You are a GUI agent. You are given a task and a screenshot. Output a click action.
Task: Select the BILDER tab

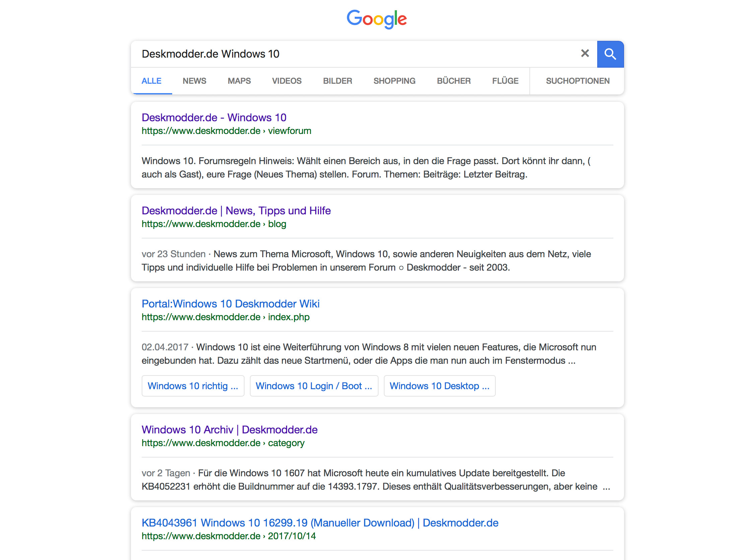[x=338, y=81]
